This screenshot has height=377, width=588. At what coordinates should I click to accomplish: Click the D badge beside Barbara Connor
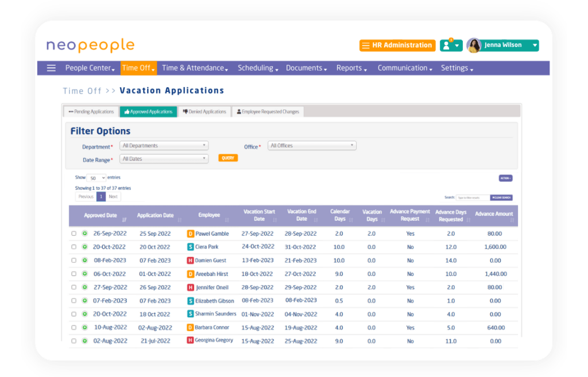[x=191, y=328]
